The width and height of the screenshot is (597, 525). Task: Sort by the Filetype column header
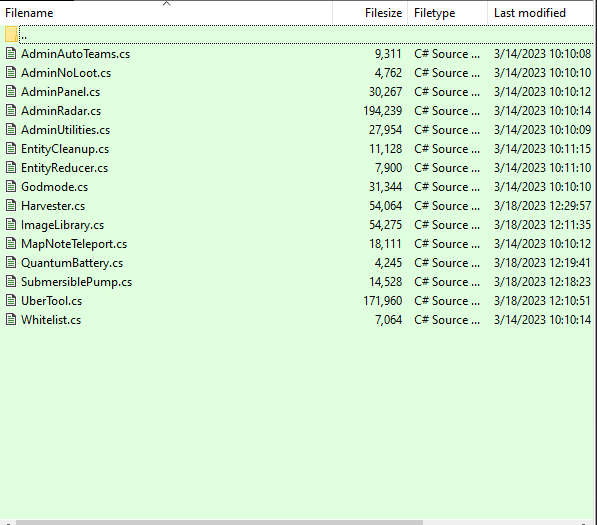[x=434, y=13]
